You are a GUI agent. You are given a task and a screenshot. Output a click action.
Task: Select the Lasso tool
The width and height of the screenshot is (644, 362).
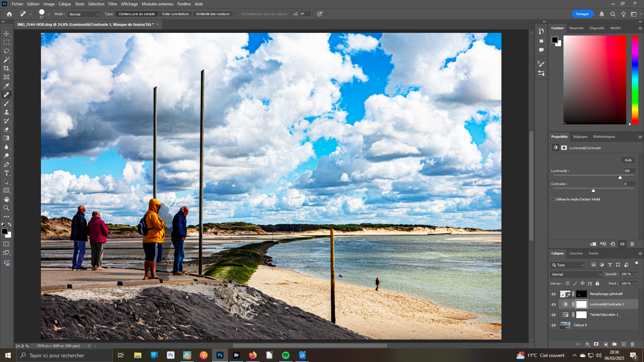click(6, 51)
